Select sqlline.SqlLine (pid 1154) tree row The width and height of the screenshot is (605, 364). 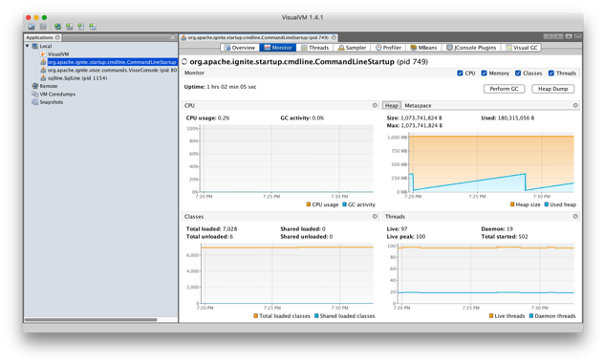point(77,78)
